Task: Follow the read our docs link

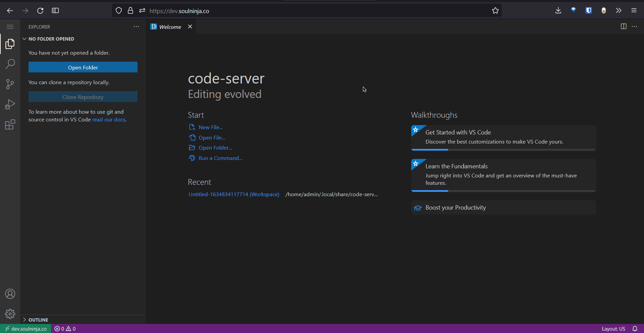Action: pyautogui.click(x=109, y=120)
